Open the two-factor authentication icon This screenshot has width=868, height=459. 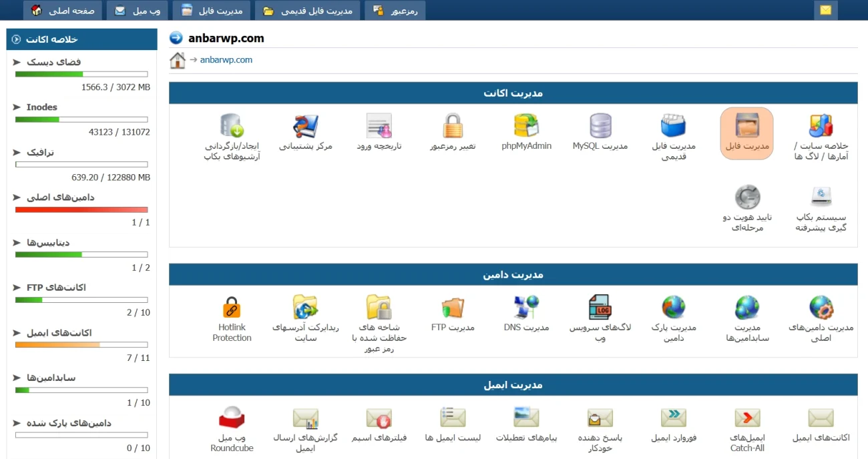click(746, 197)
